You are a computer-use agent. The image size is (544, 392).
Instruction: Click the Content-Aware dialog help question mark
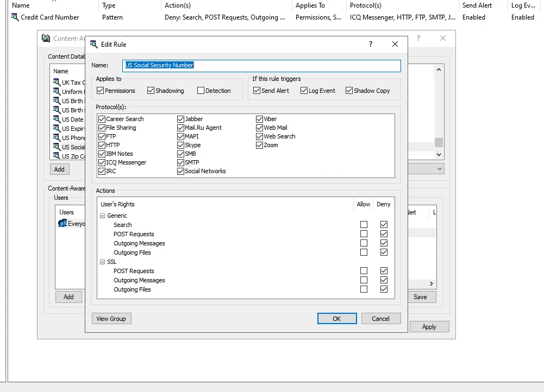[x=418, y=38]
